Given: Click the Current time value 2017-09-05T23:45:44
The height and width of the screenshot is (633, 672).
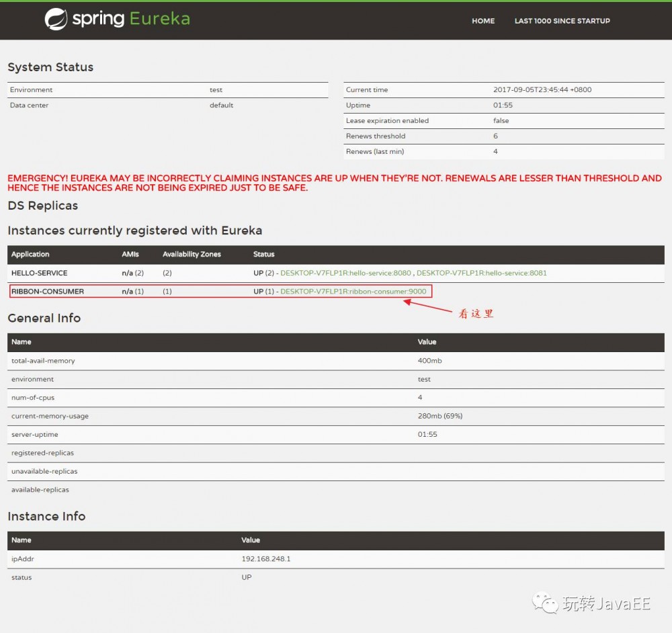Looking at the screenshot, I should 542,89.
